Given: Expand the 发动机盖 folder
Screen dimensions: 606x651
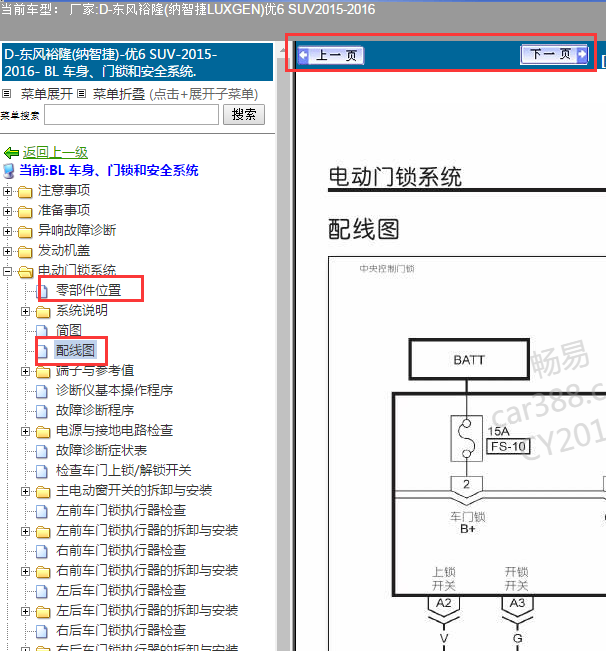Looking at the screenshot, I should click(x=7, y=251).
